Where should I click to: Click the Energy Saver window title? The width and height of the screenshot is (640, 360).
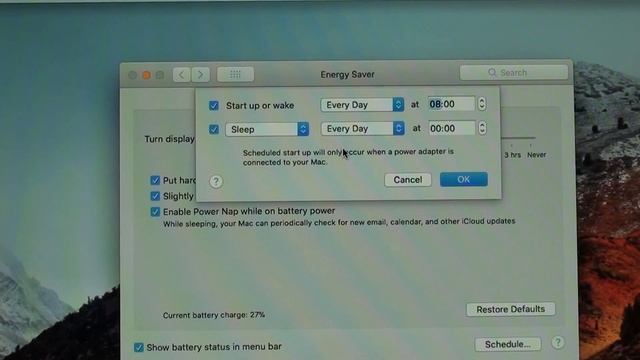(347, 75)
